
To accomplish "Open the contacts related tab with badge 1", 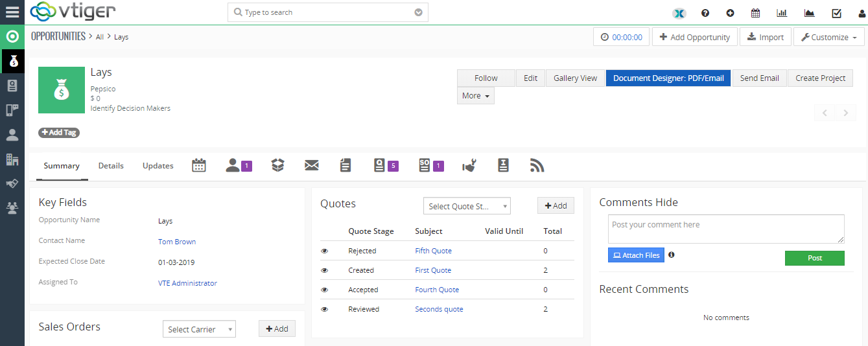I will [239, 166].
